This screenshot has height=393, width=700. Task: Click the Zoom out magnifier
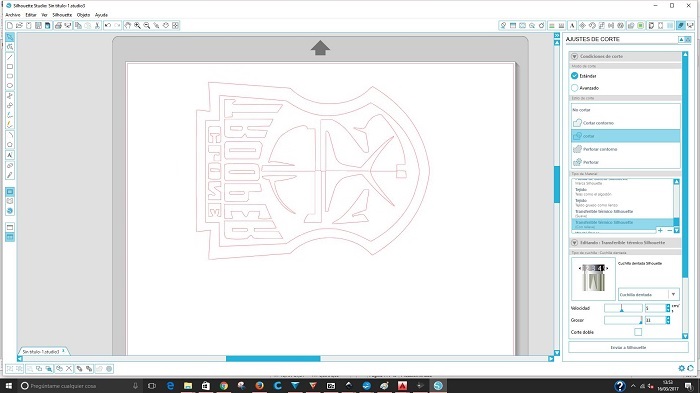pyautogui.click(x=147, y=25)
